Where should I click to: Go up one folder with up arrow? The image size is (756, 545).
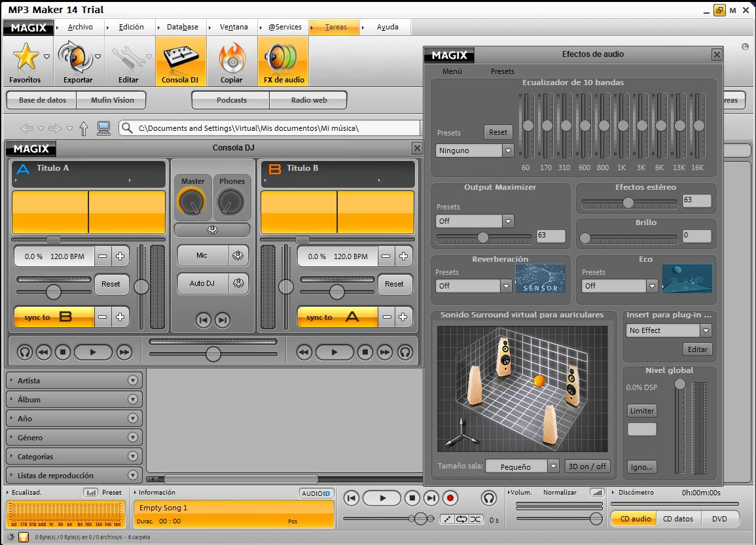pyautogui.click(x=83, y=128)
